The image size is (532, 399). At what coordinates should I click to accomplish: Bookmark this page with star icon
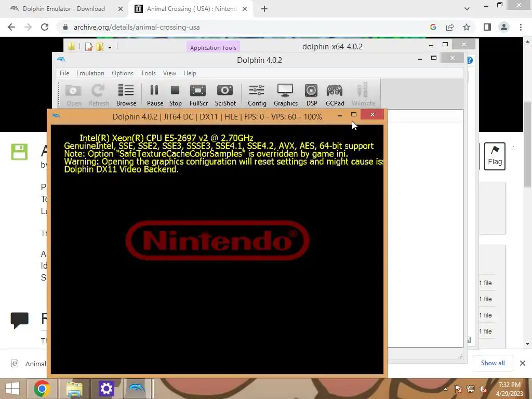[x=467, y=27]
